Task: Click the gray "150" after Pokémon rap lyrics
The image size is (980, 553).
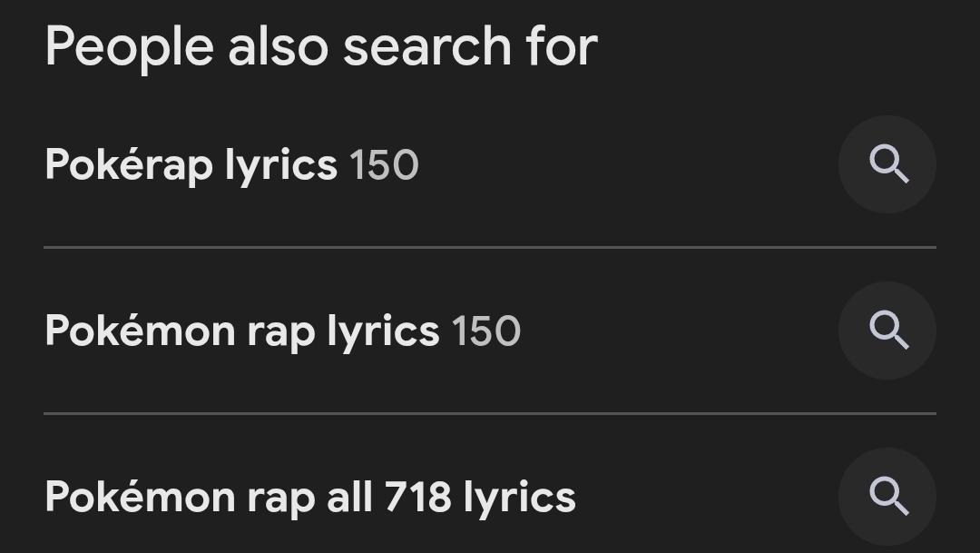Action: pyautogui.click(x=486, y=331)
